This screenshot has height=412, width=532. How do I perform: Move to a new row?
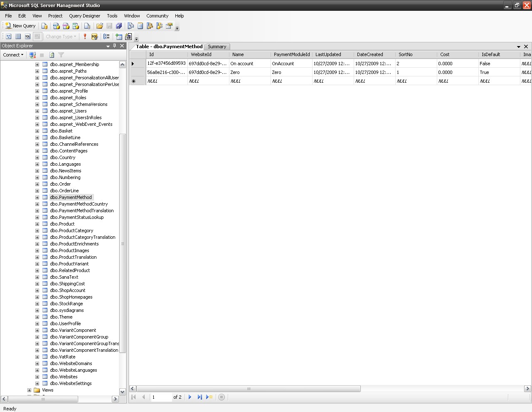coord(209,397)
